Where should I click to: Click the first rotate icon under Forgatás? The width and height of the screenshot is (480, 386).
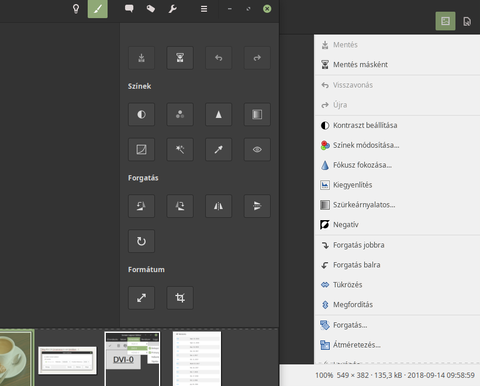point(141,206)
